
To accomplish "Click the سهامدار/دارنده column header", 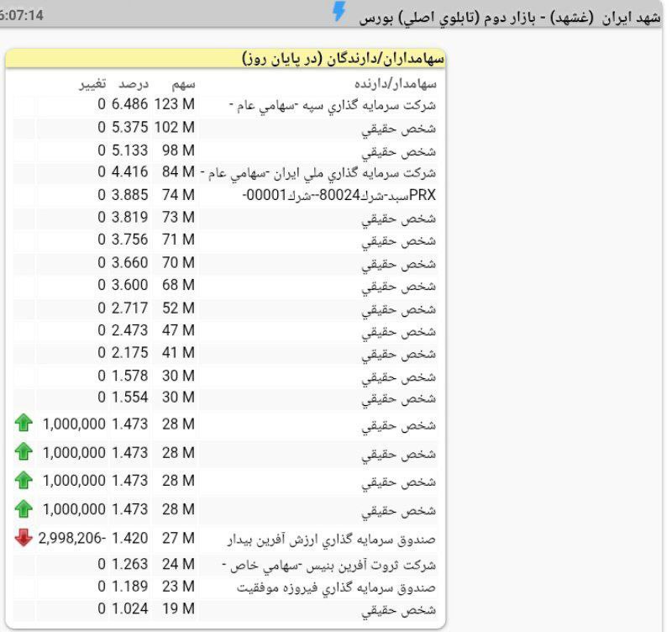I will point(393,84).
